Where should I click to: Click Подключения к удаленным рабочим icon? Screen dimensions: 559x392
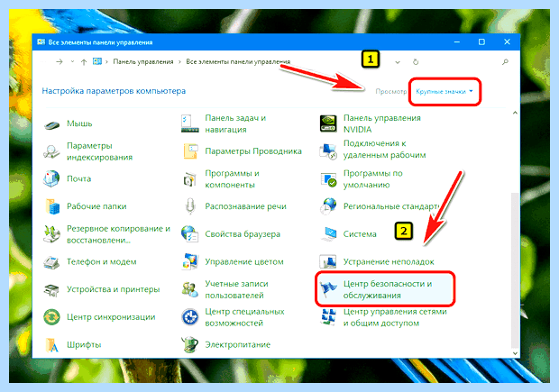point(328,151)
